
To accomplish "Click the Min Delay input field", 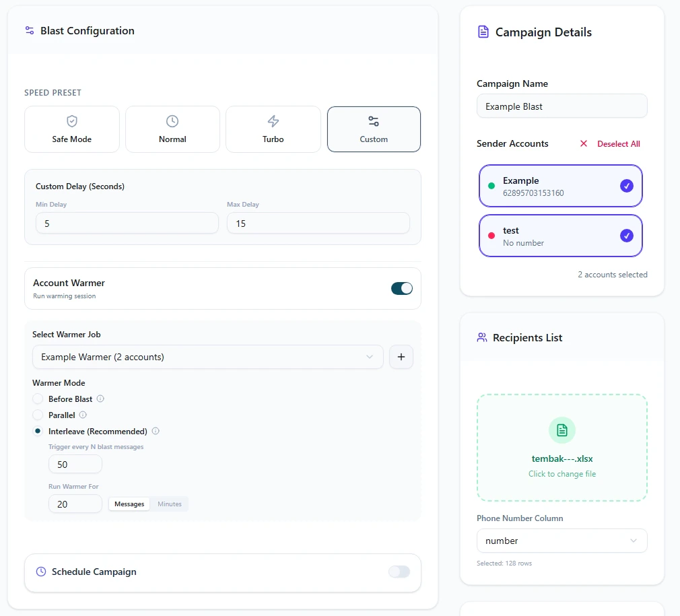I will pyautogui.click(x=127, y=224).
